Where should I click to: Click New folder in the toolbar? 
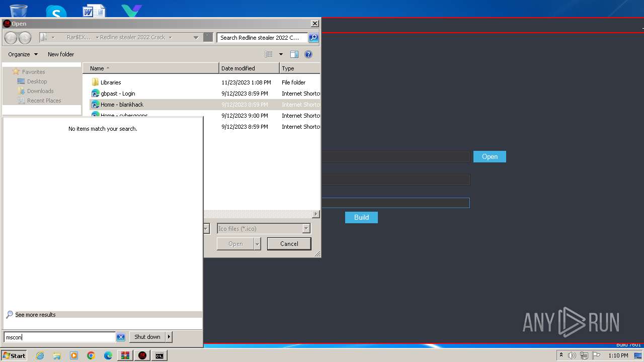(x=61, y=54)
